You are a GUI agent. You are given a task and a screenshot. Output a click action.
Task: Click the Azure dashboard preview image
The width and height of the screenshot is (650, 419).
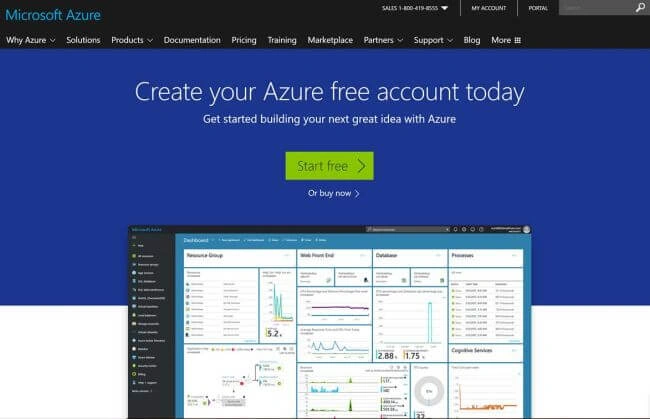330,322
